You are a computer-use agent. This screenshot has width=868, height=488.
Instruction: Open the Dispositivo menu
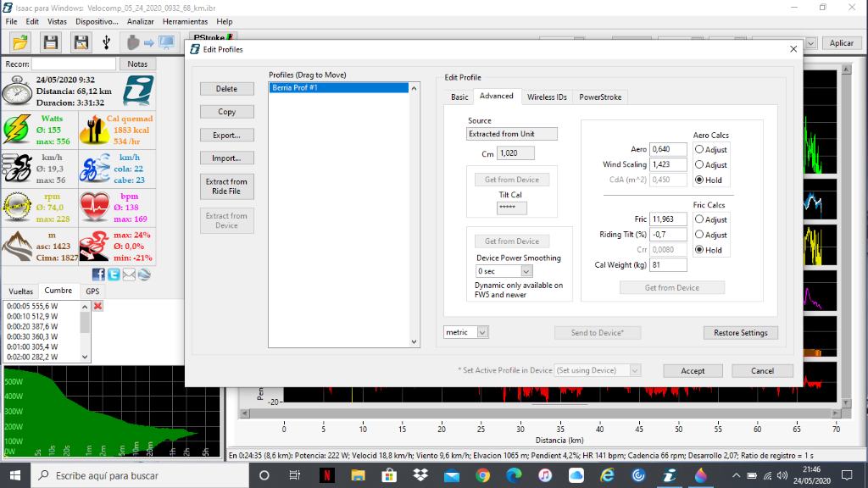click(x=97, y=21)
